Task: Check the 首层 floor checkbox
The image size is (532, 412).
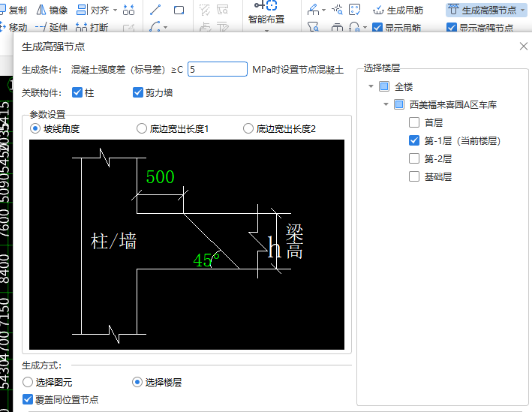Action: [x=414, y=122]
